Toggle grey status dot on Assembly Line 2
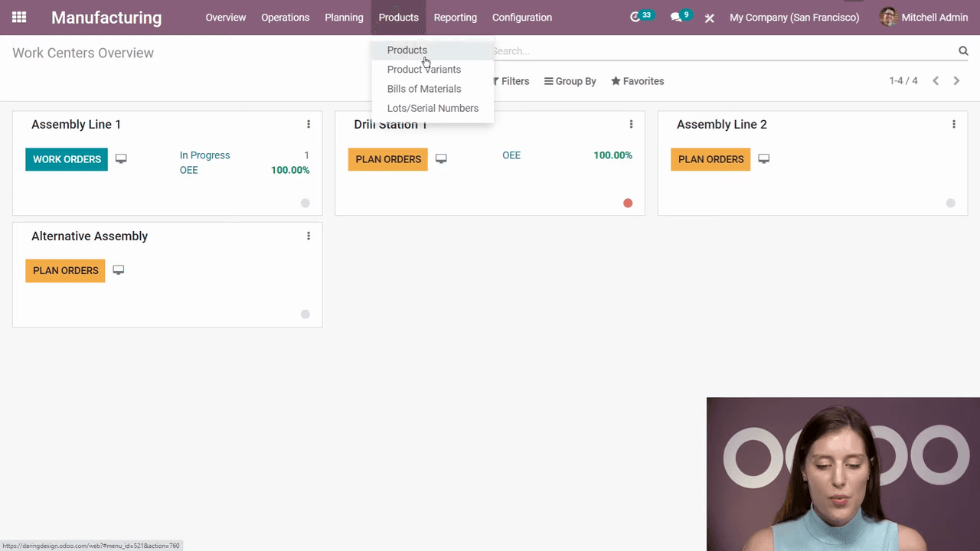The height and width of the screenshot is (551, 980). 950,203
